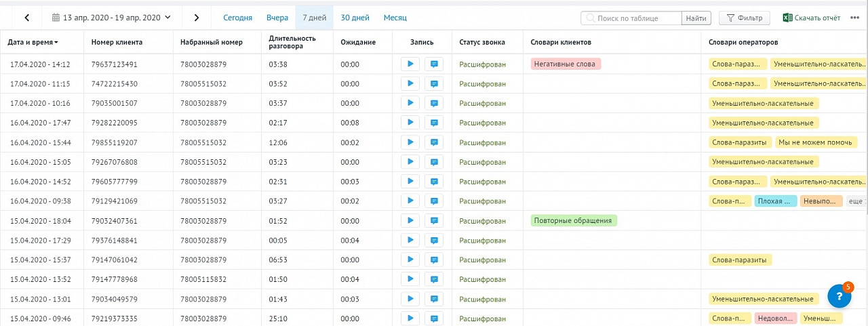The image size is (868, 326).
Task: Click Длительность разговора column header
Action: (292, 42)
